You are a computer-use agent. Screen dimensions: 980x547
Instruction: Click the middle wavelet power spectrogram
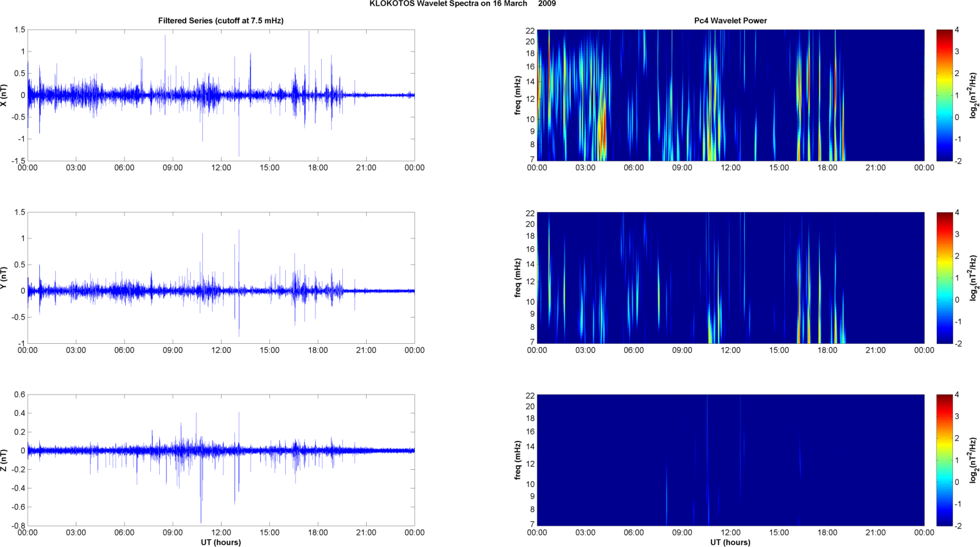coord(730,278)
